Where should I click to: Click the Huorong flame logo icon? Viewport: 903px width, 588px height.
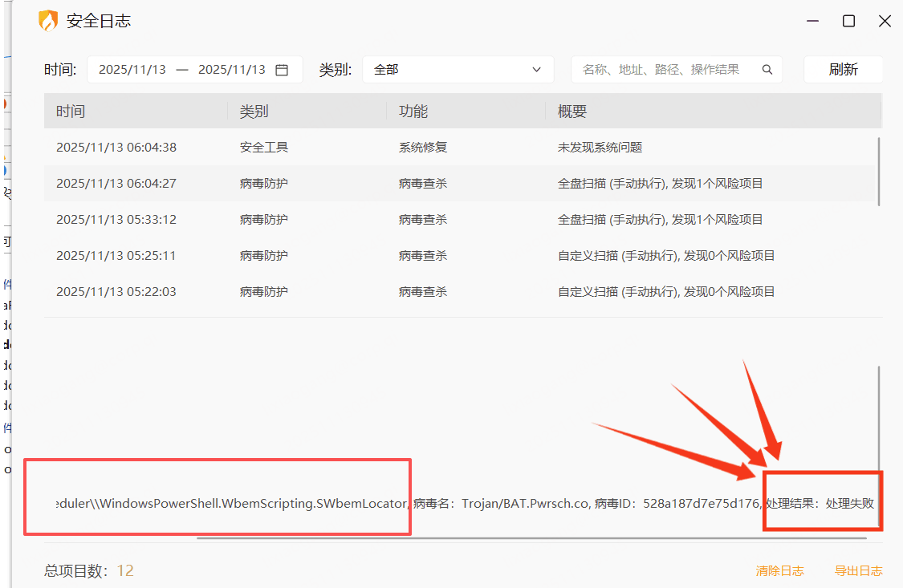[x=49, y=21]
